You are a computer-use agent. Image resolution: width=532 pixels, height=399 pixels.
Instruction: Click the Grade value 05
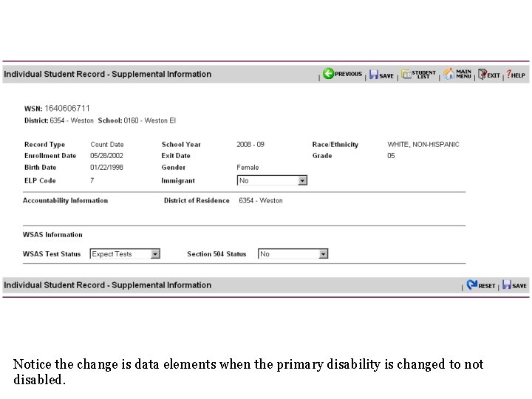point(391,156)
